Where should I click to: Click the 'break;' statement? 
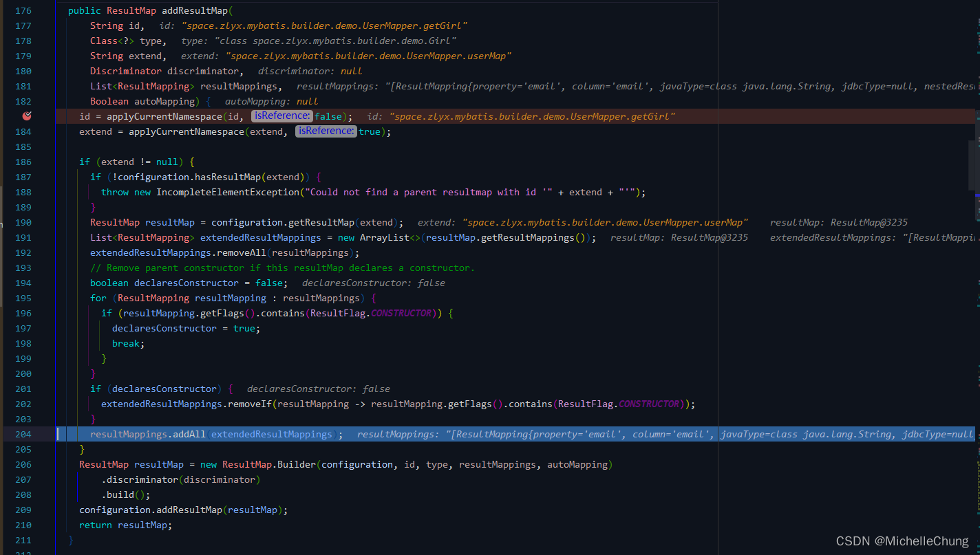pos(129,343)
